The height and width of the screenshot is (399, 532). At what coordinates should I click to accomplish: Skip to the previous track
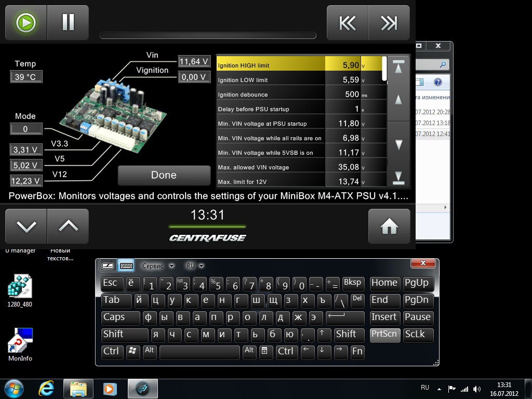(x=348, y=23)
